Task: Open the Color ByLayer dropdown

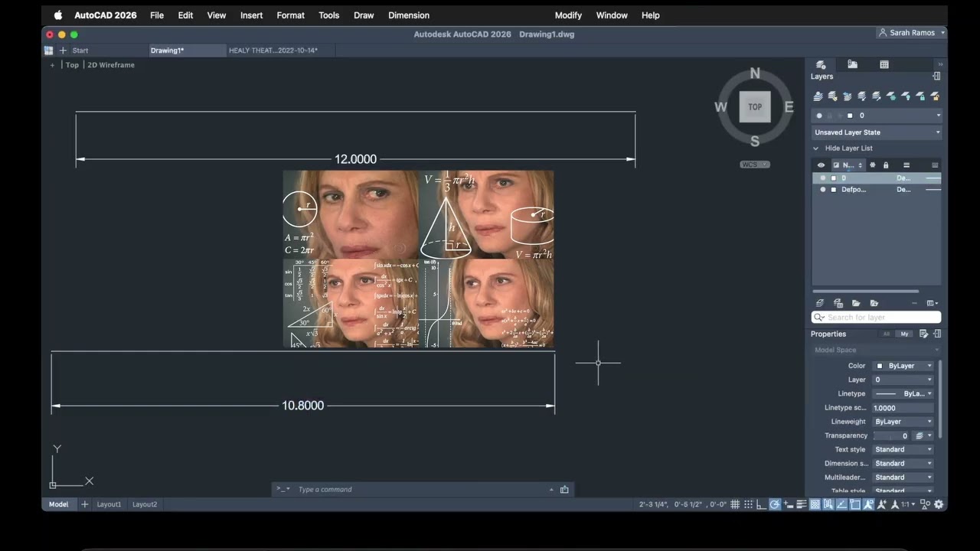Action: 903,366
